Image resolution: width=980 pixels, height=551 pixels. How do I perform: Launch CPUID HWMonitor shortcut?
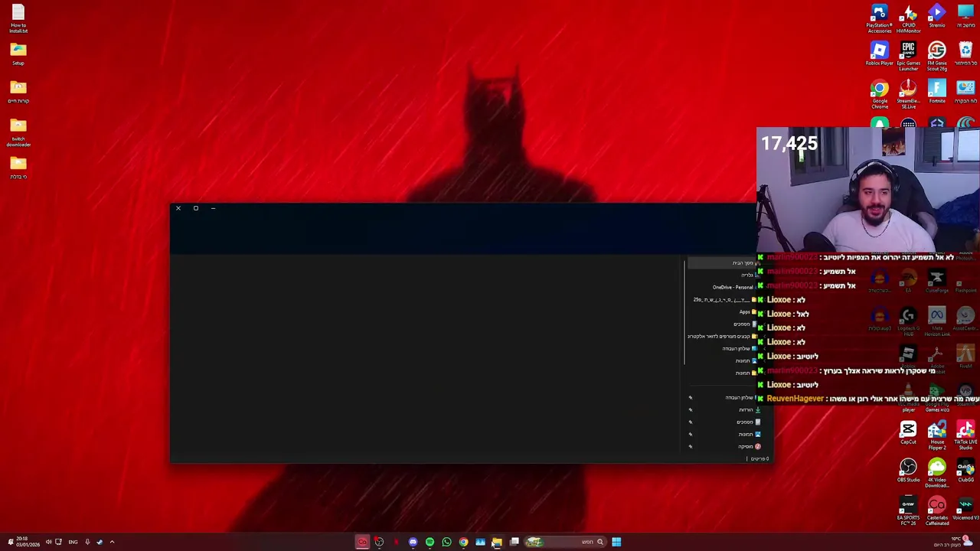click(908, 19)
